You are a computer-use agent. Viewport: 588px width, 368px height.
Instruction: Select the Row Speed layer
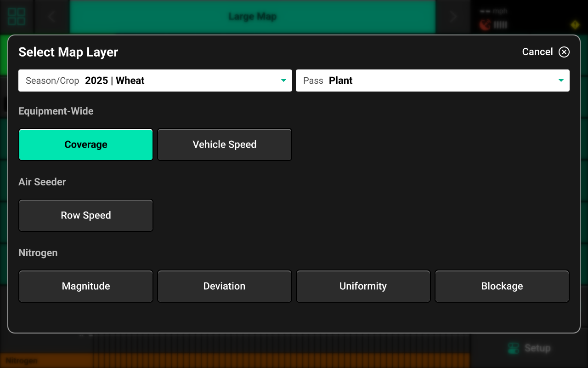[86, 215]
